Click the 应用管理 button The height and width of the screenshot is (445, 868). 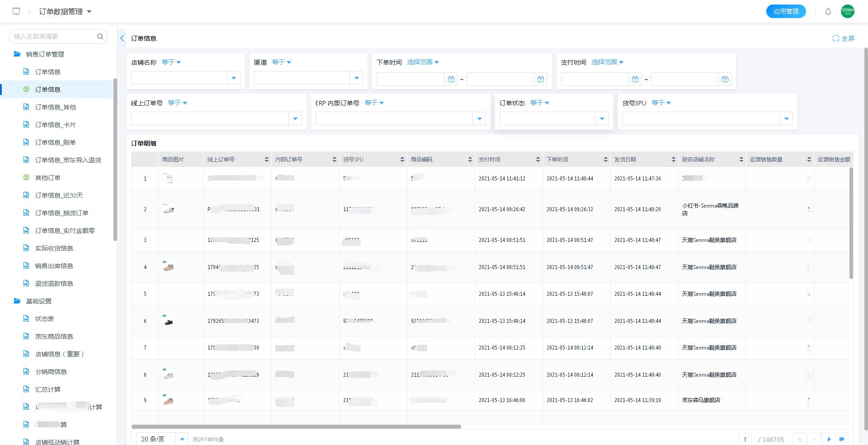(786, 11)
